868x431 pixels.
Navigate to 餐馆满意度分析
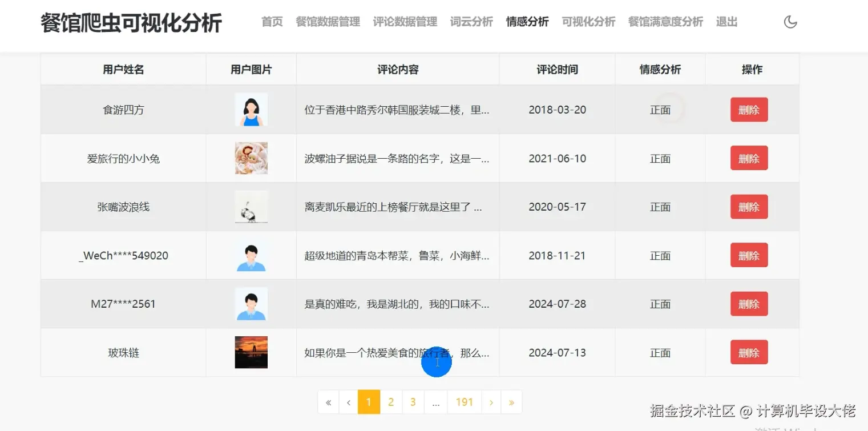coord(665,22)
